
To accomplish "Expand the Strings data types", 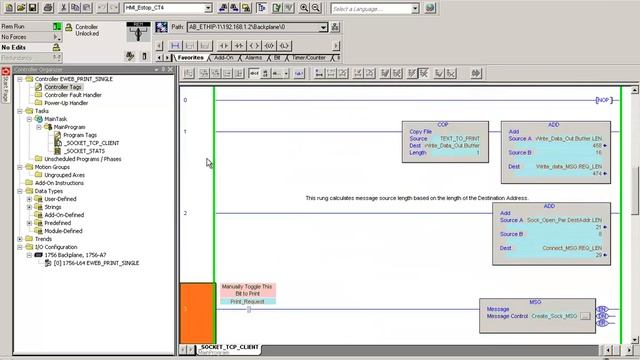I will pyautogui.click(x=29, y=207).
